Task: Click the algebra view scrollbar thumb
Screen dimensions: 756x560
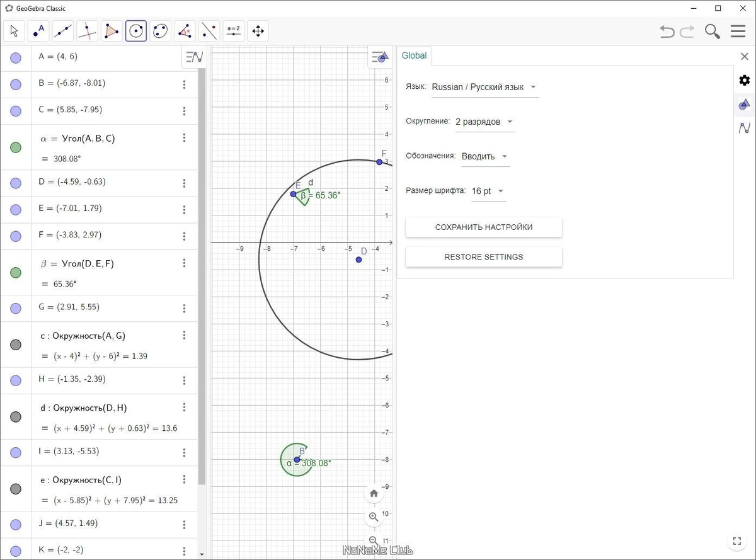Action: point(200,276)
